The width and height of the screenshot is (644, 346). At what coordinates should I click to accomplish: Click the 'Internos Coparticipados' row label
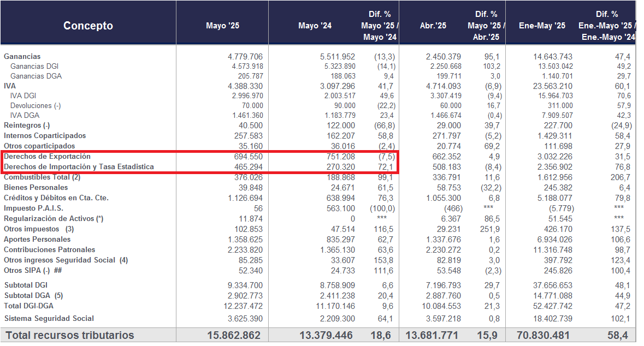45,135
